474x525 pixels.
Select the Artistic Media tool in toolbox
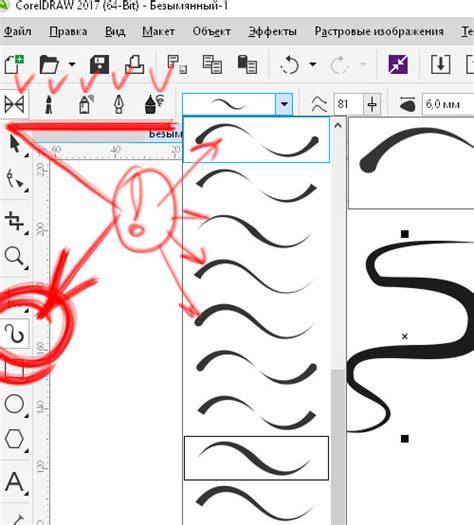(x=15, y=333)
